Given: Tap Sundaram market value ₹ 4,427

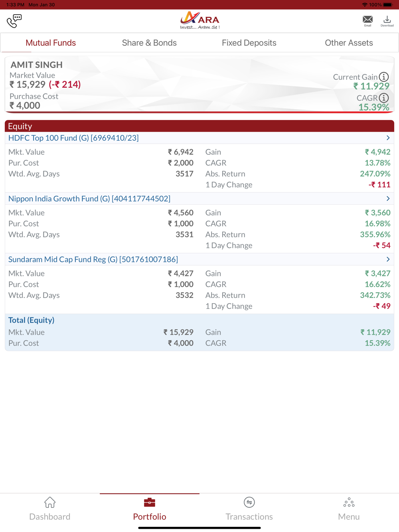Looking at the screenshot, I should tap(180, 273).
